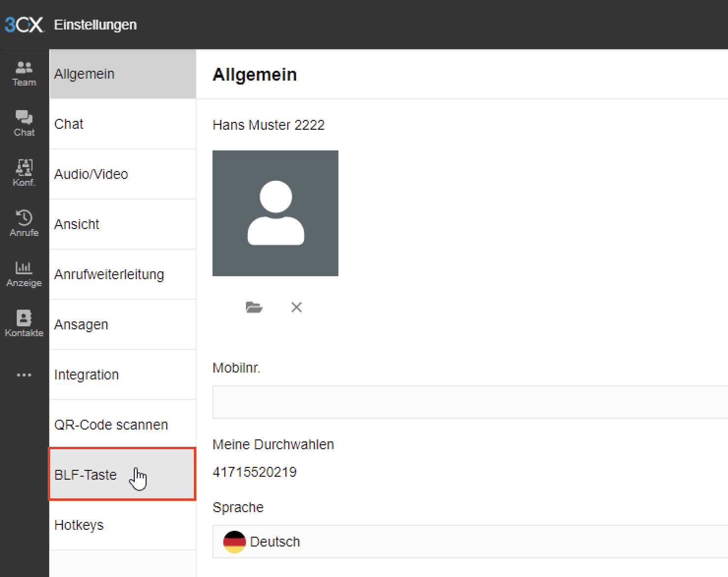Click the profile avatar image
The height and width of the screenshot is (577, 728).
pyautogui.click(x=275, y=213)
